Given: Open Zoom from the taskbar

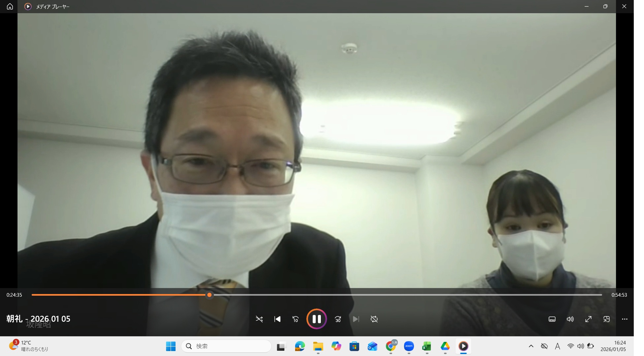Looking at the screenshot, I should pos(409,346).
